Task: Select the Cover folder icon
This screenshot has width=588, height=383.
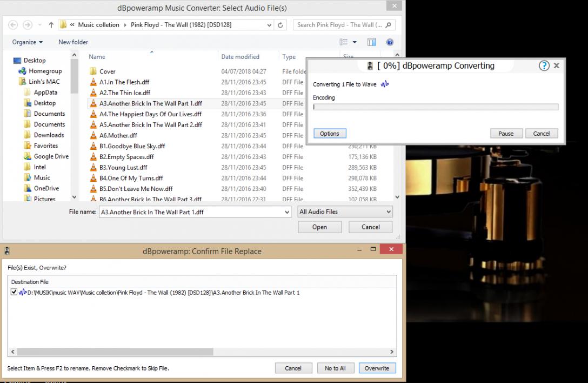Action: (93, 71)
